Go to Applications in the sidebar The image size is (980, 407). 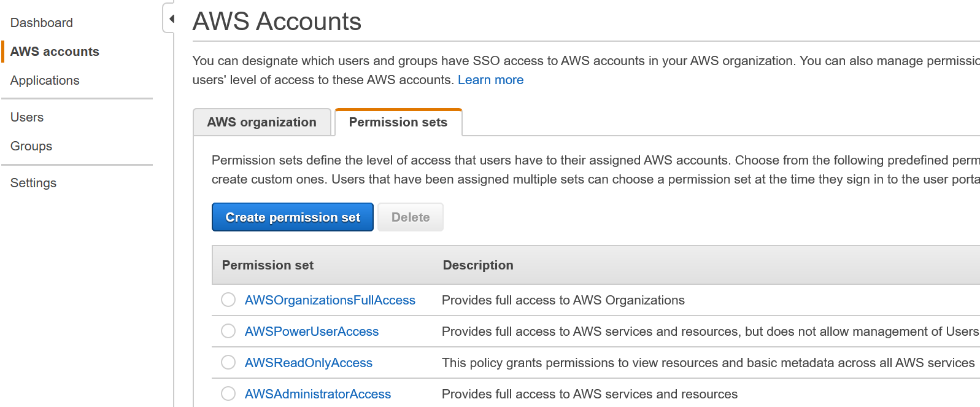[x=45, y=80]
